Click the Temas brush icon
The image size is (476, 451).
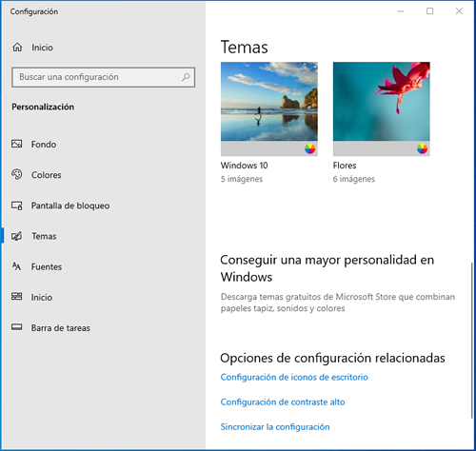tap(17, 236)
